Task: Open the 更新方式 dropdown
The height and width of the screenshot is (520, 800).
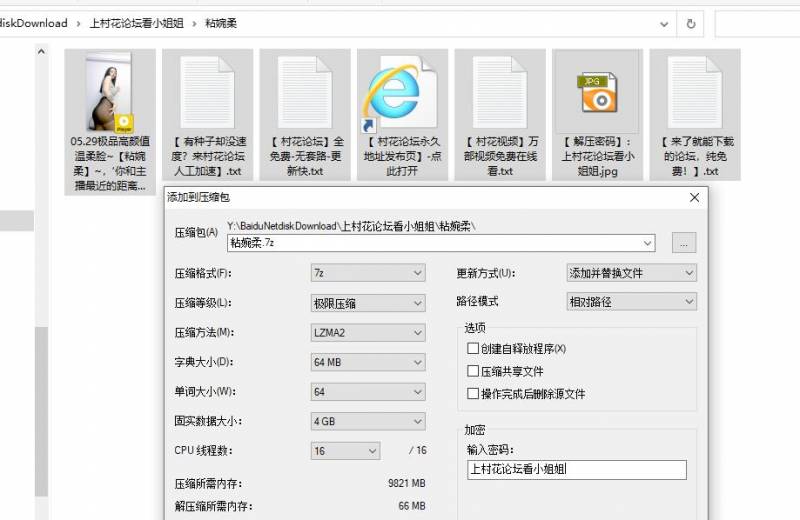Action: pyautogui.click(x=631, y=273)
